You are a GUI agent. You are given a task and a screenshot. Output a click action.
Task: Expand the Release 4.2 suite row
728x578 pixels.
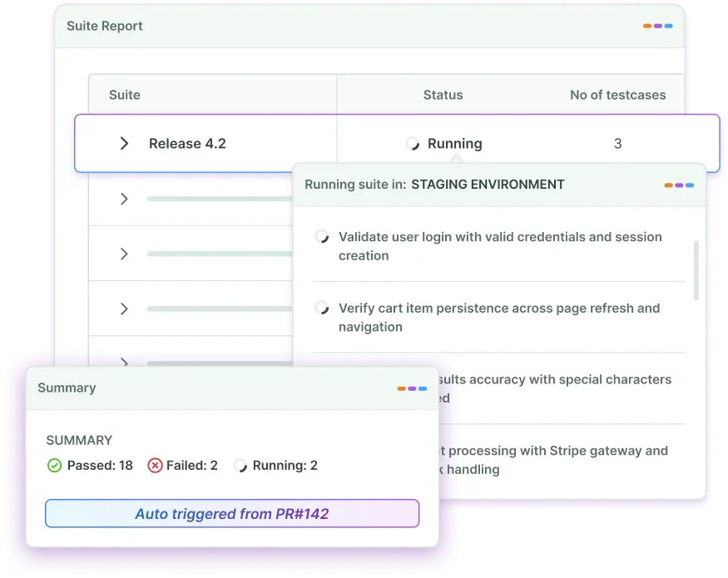(124, 144)
